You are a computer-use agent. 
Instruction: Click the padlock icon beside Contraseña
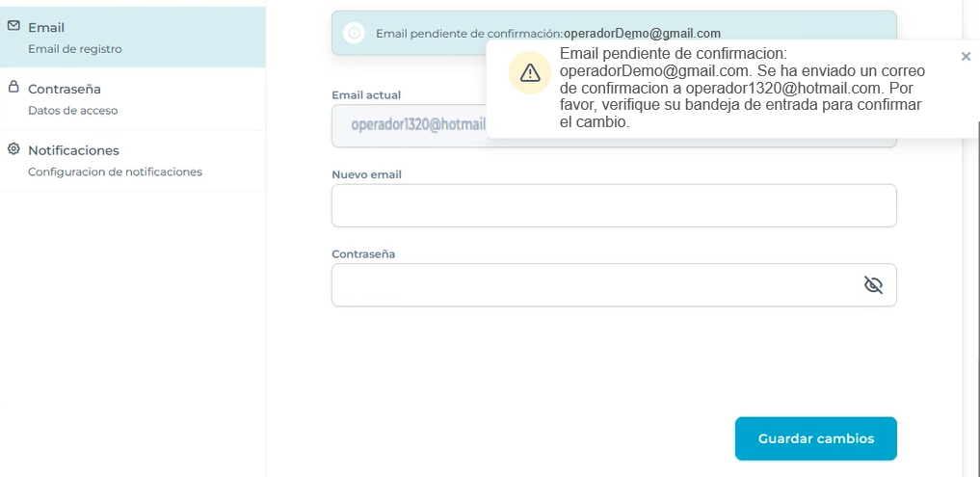[x=13, y=88]
